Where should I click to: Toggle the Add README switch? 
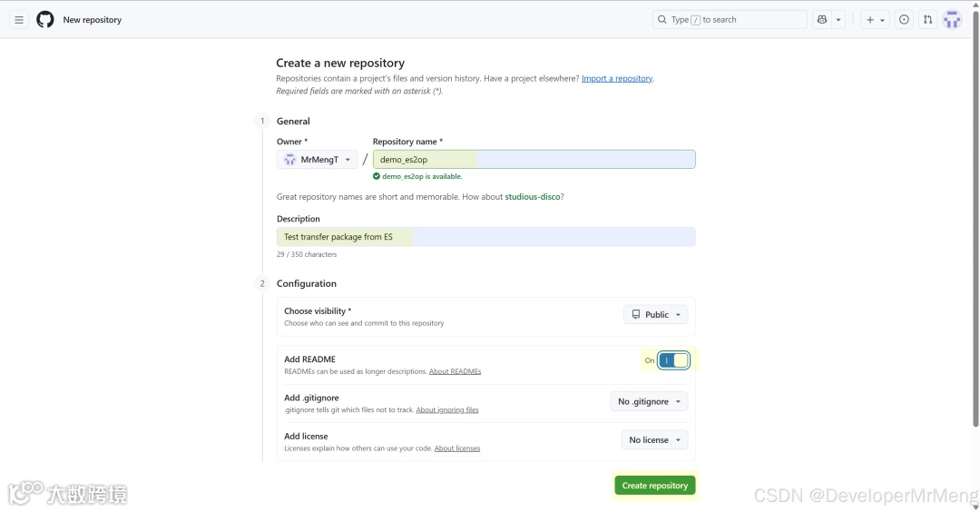click(x=673, y=360)
